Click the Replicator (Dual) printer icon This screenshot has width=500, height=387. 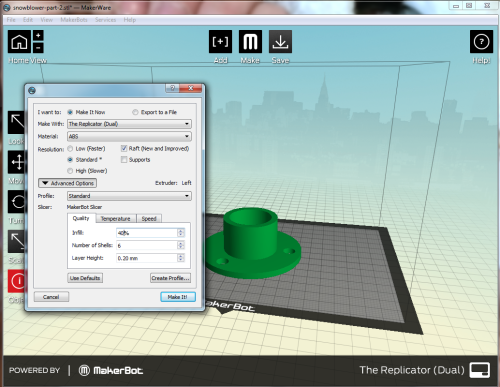pyautogui.click(x=480, y=370)
